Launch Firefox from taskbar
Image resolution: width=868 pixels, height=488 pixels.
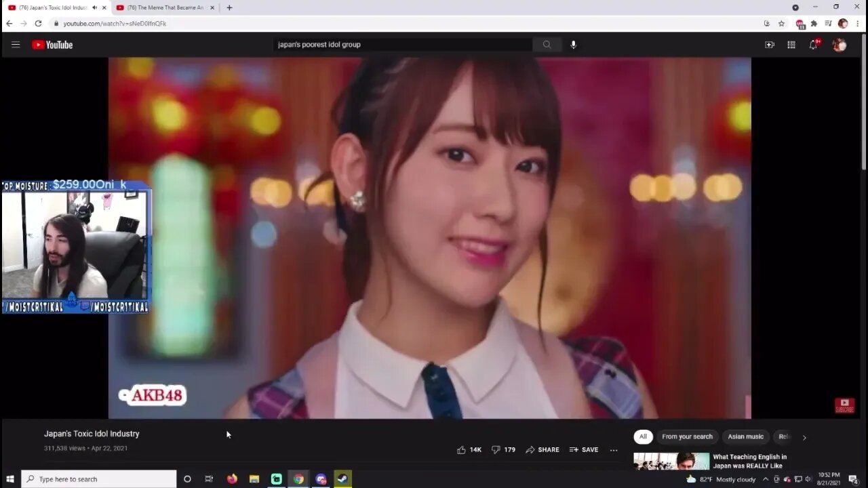click(x=232, y=479)
